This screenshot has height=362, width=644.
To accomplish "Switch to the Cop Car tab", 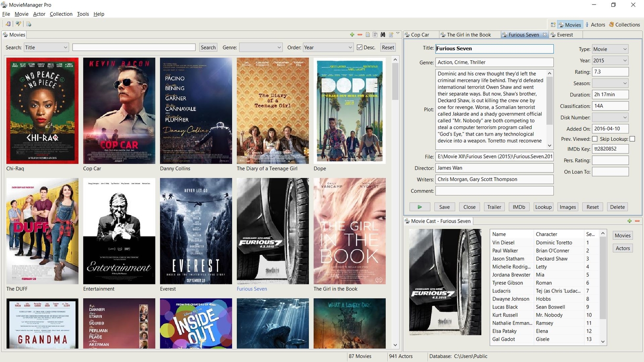I will [420, 35].
